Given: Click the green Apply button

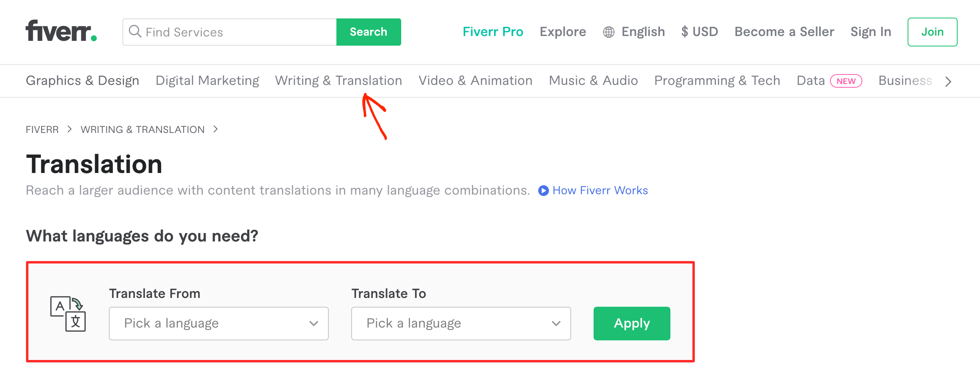Looking at the screenshot, I should point(631,323).
